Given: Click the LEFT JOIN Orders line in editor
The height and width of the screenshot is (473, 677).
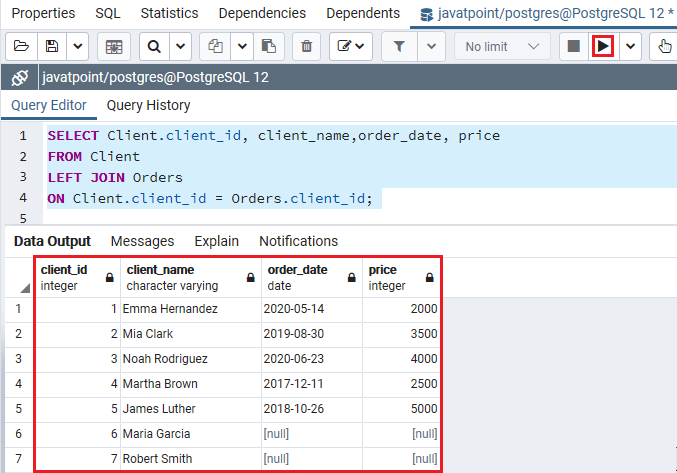Looking at the screenshot, I should [x=115, y=178].
